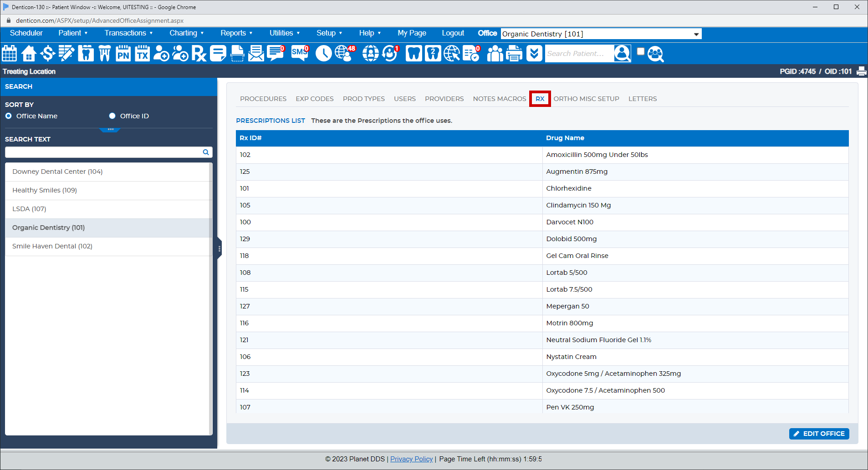
Task: Click the home icon in toolbar
Action: pyautogui.click(x=29, y=54)
